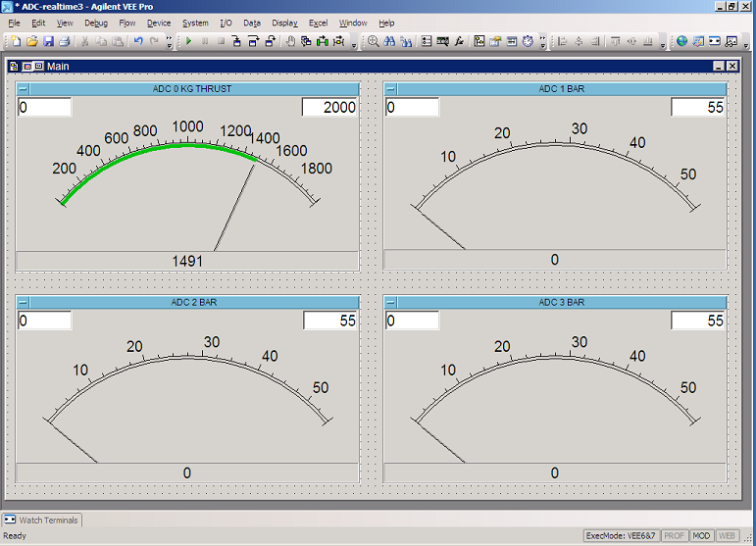
Task: Open object menu of ADC 0 KG THRUST
Action: point(24,89)
